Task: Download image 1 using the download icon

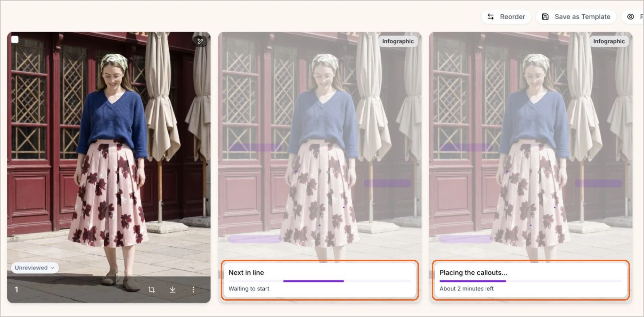Action: point(172,289)
